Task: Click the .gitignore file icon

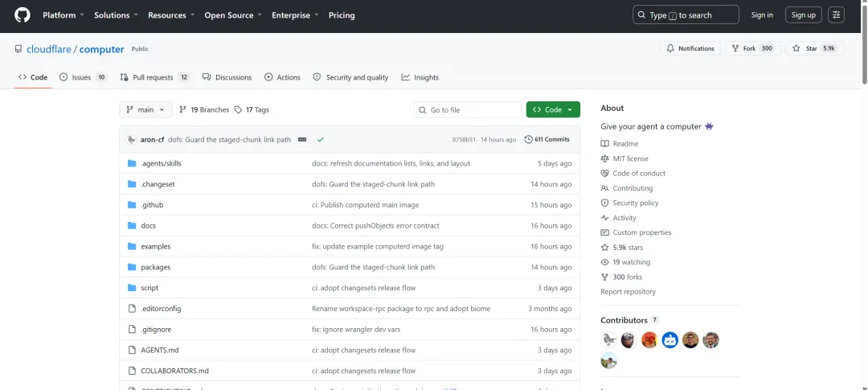Action: [132, 330]
